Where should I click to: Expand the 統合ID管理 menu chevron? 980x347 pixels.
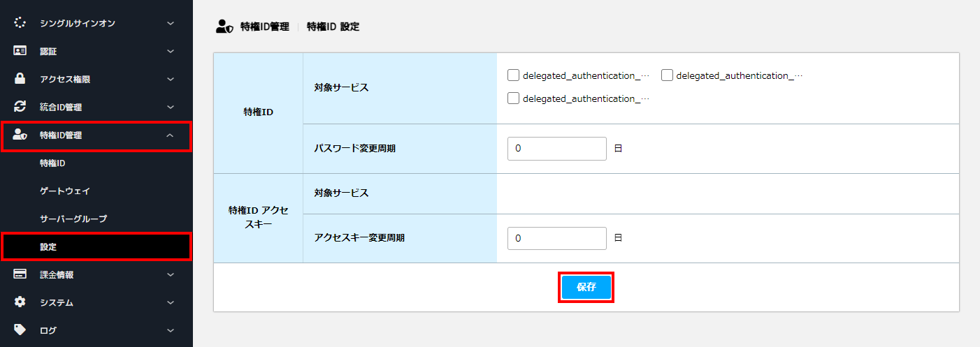coord(171,107)
